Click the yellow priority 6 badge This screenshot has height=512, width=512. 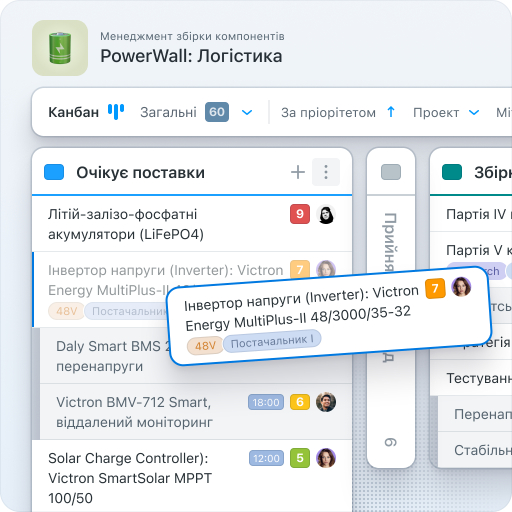(x=300, y=402)
